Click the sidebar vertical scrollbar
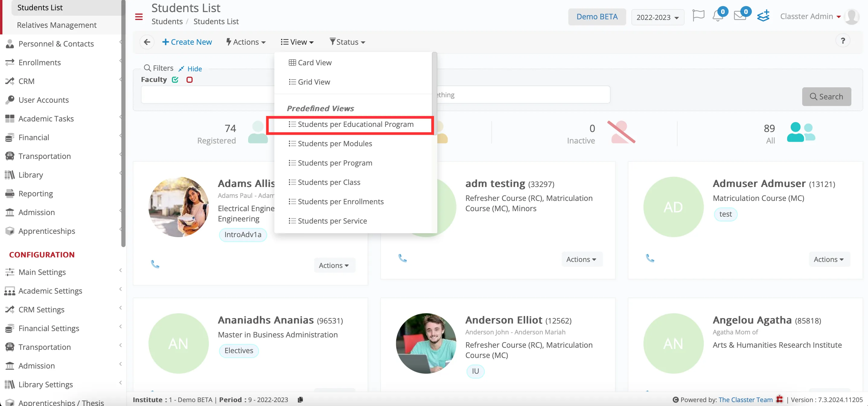 [123, 123]
